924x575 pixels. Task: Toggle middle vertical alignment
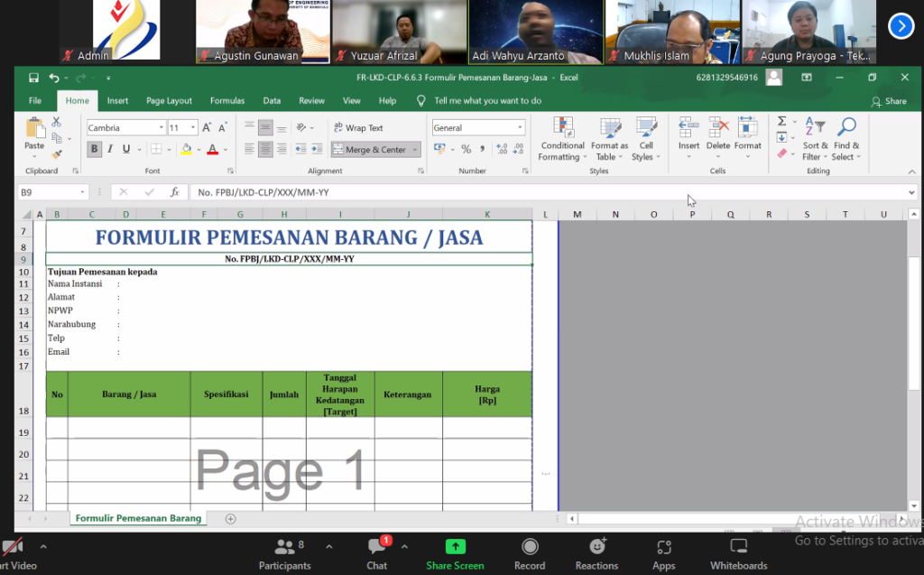pyautogui.click(x=265, y=127)
